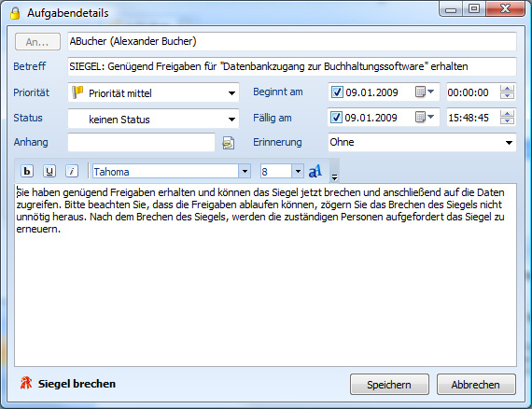Click the Abbrechen button
Viewport: 532px width, 409px height.
pyautogui.click(x=476, y=384)
